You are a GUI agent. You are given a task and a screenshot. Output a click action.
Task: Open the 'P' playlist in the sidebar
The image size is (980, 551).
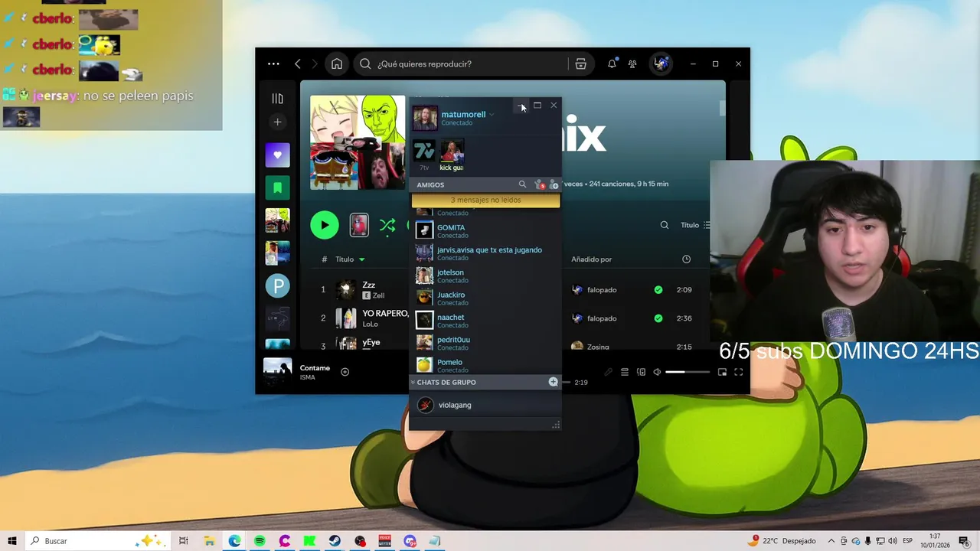tap(277, 286)
